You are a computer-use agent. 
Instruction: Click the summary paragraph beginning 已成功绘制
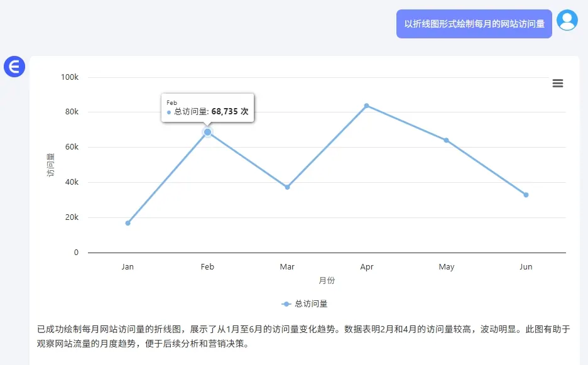303,337
